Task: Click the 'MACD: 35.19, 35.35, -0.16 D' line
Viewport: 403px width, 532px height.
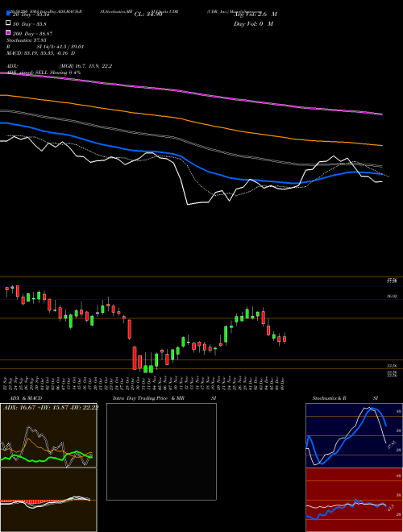Action: 41,53
